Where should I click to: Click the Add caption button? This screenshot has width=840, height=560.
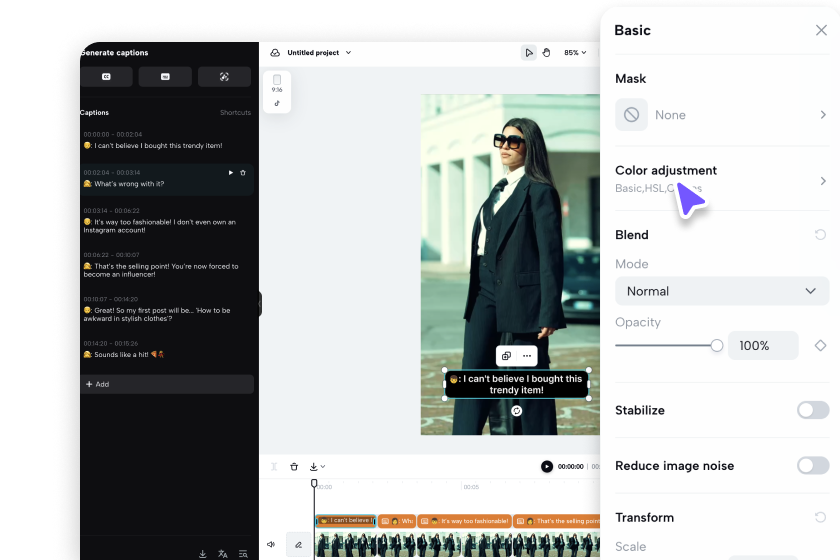click(x=167, y=384)
